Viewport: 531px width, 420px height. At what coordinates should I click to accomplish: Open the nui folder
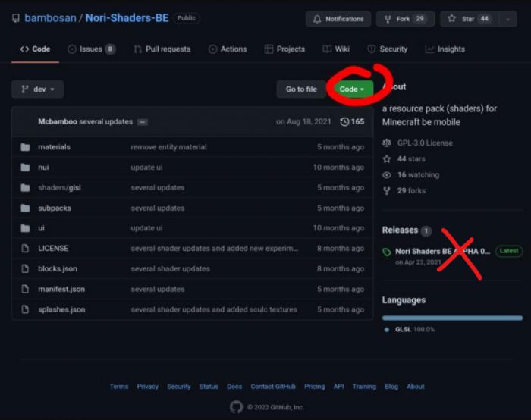pos(43,168)
